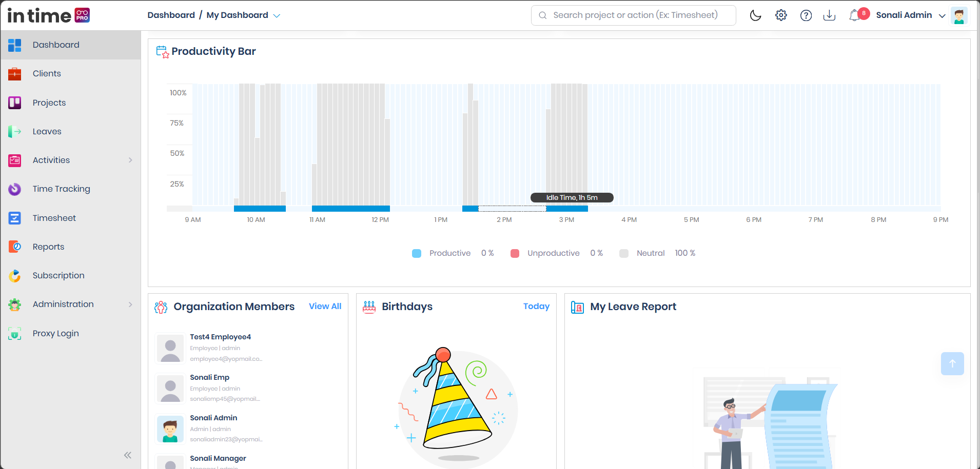Click the Today link in Birthdays
The width and height of the screenshot is (980, 469).
pyautogui.click(x=536, y=307)
